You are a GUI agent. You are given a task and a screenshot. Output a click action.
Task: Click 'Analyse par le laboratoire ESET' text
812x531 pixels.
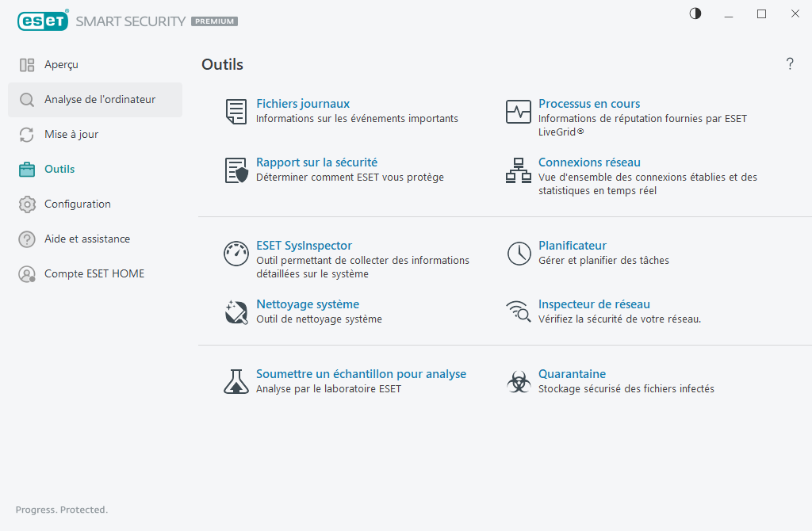coord(328,388)
